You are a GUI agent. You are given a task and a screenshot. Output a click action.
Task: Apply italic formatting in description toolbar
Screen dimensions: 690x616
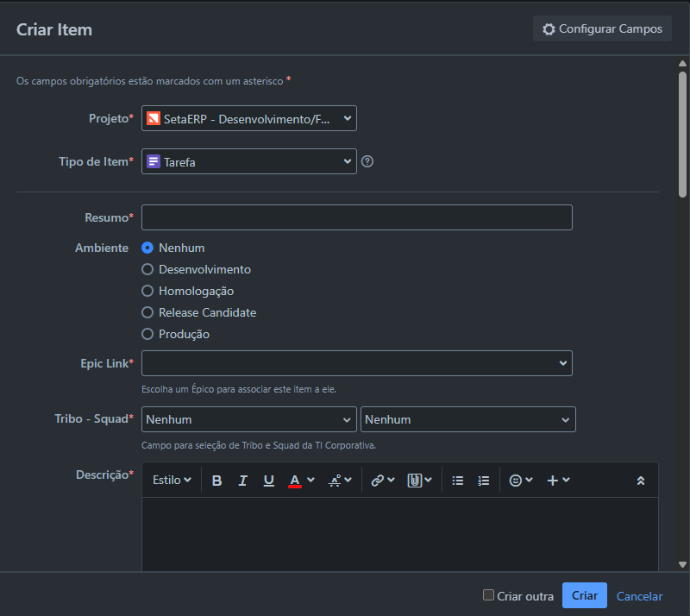click(242, 481)
